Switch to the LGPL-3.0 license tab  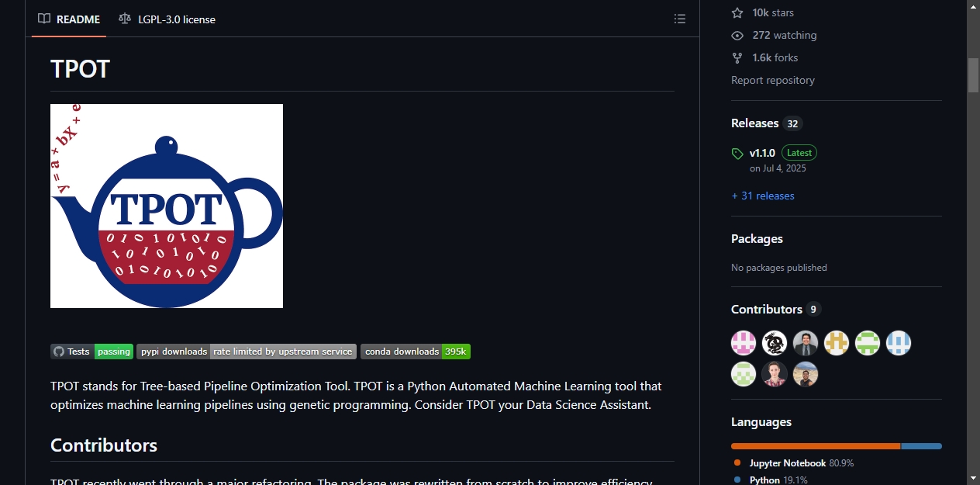pos(167,19)
